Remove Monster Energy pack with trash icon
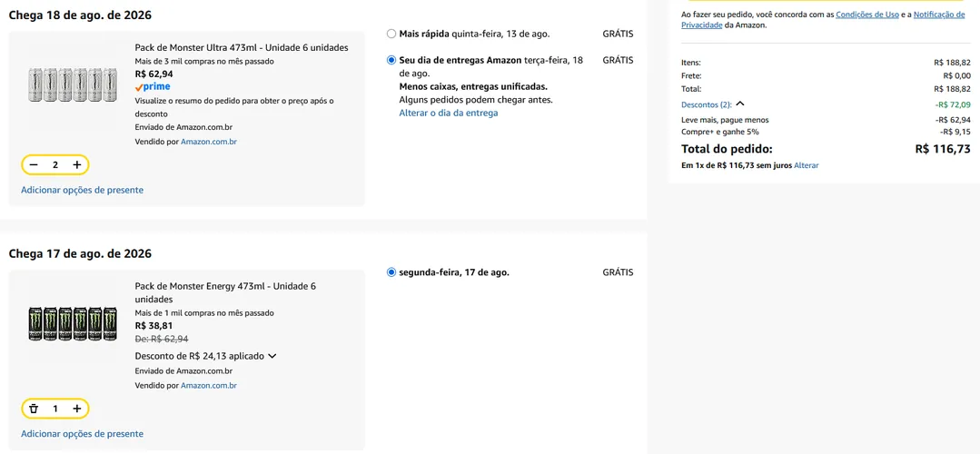Image resolution: width=980 pixels, height=454 pixels. pos(34,409)
